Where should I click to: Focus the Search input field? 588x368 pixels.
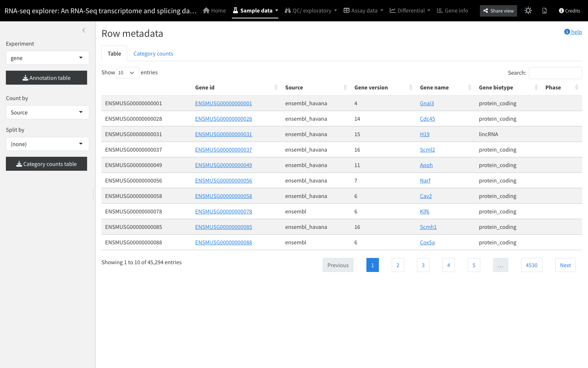555,73
